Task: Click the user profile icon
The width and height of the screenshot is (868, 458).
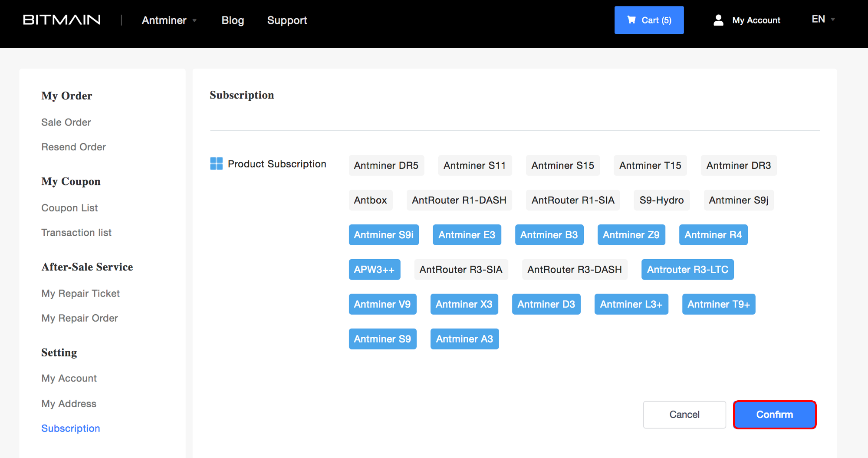Action: tap(718, 20)
